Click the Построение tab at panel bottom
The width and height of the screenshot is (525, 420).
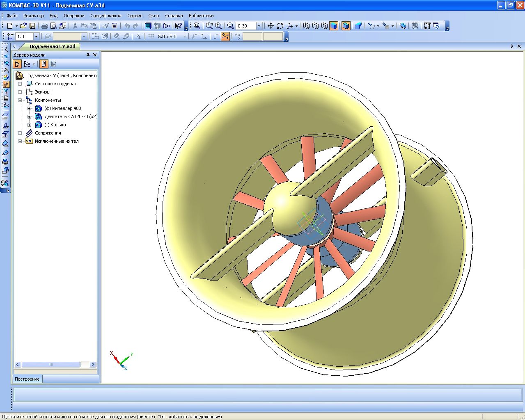click(x=28, y=379)
